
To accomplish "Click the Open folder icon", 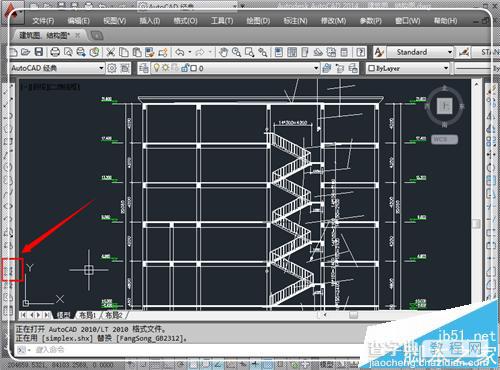I will [x=25, y=52].
